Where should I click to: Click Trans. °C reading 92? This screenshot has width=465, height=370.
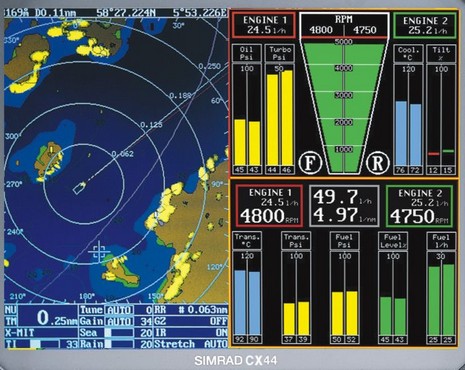(240, 340)
